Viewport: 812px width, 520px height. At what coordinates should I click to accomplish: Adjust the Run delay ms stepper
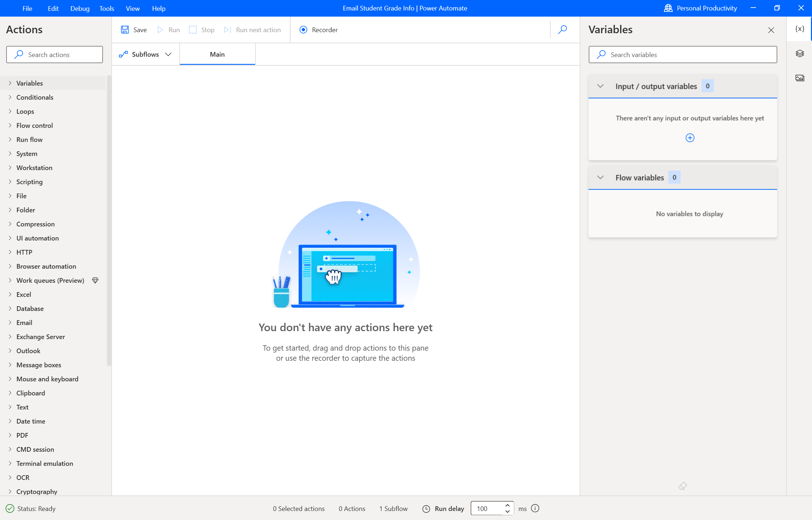507,508
